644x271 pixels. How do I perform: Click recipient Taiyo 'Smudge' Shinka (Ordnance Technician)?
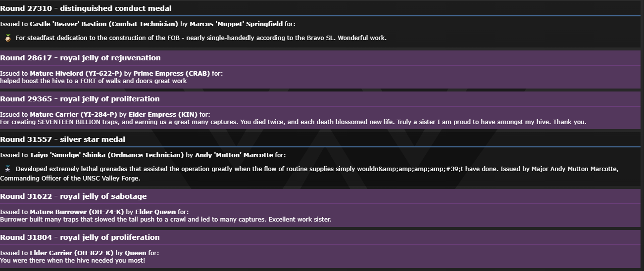click(x=107, y=155)
